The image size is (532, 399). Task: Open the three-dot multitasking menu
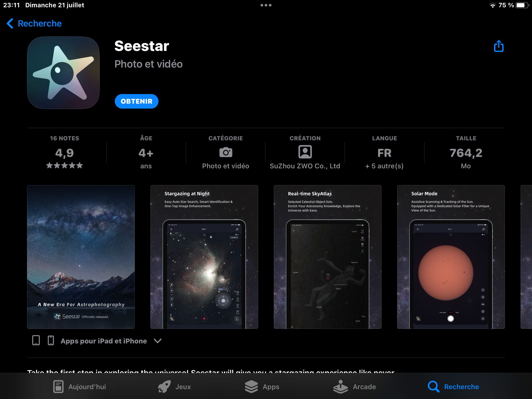[266, 5]
